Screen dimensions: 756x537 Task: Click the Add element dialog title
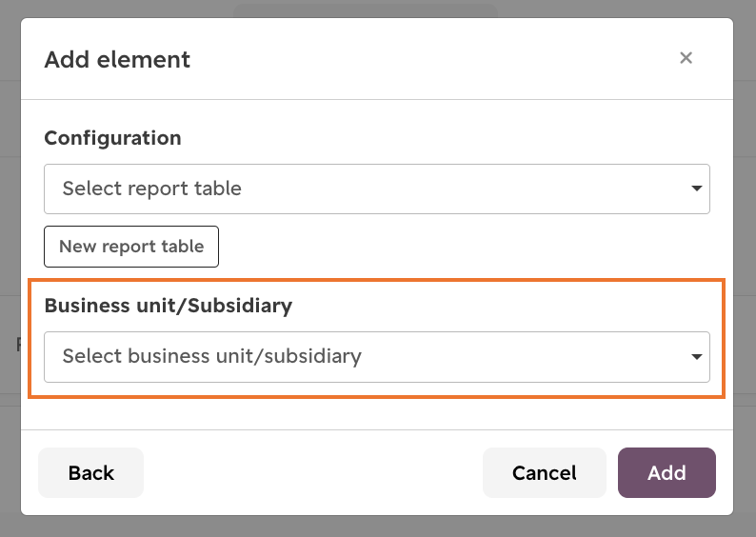117,59
